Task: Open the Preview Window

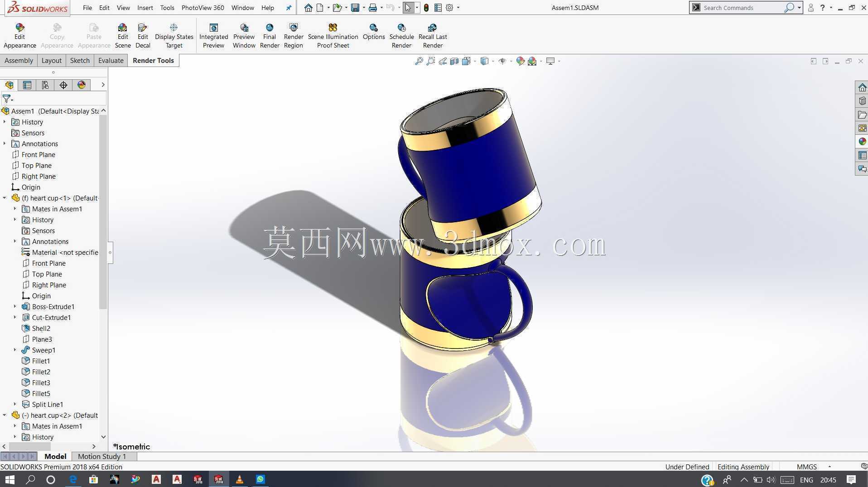Action: click(244, 36)
